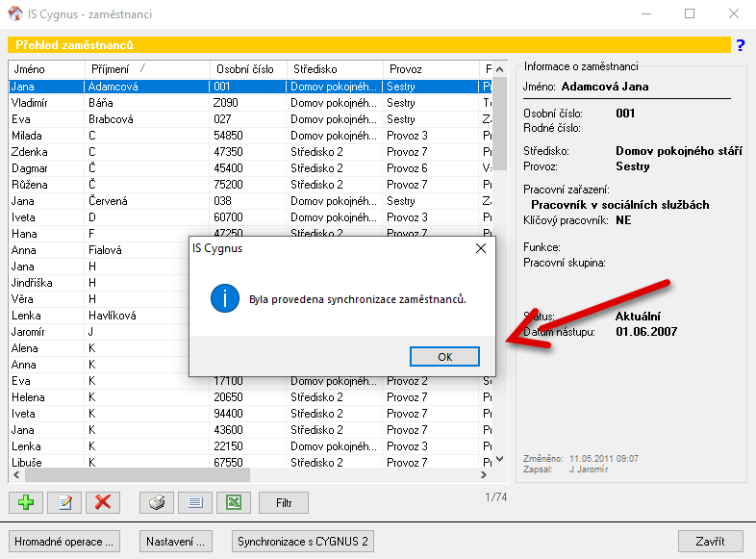Image resolution: width=756 pixels, height=559 pixels.
Task: Select employee Lenka Havlíková row
Action: click(99, 316)
